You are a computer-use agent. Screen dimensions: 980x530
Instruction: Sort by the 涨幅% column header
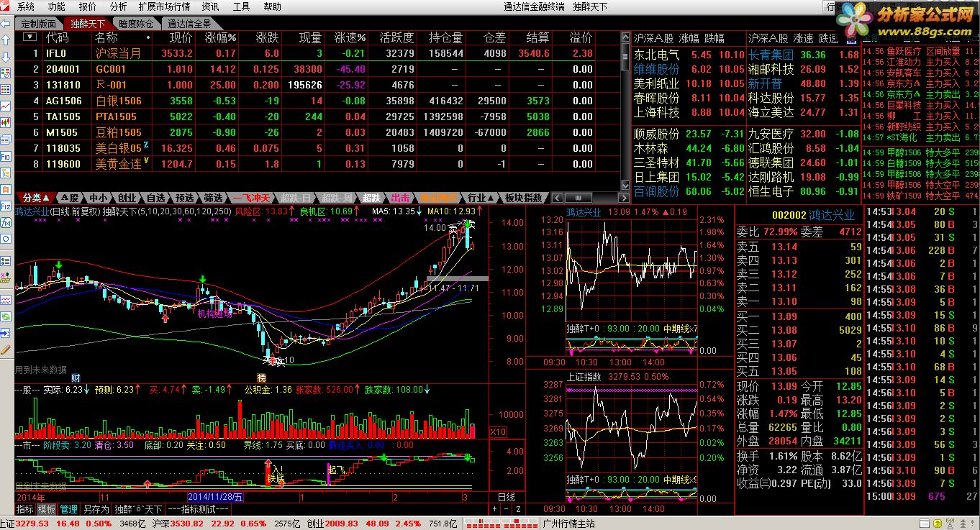220,37
